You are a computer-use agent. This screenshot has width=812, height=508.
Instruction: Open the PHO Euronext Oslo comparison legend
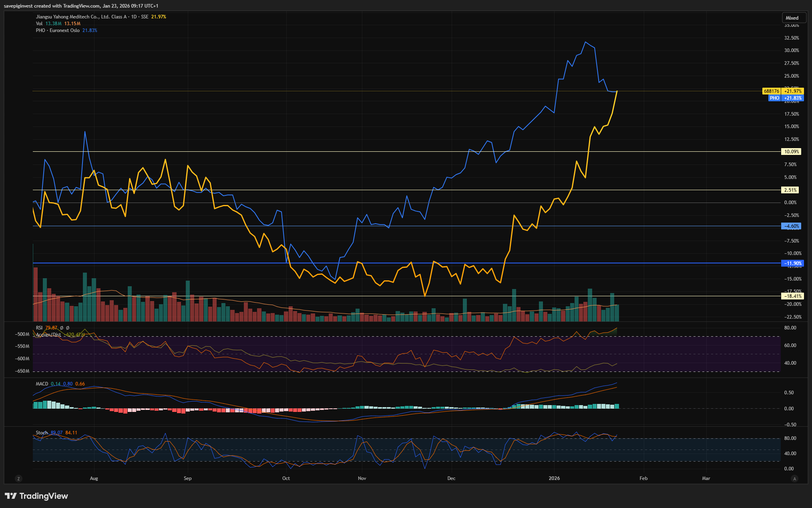pyautogui.click(x=58, y=30)
